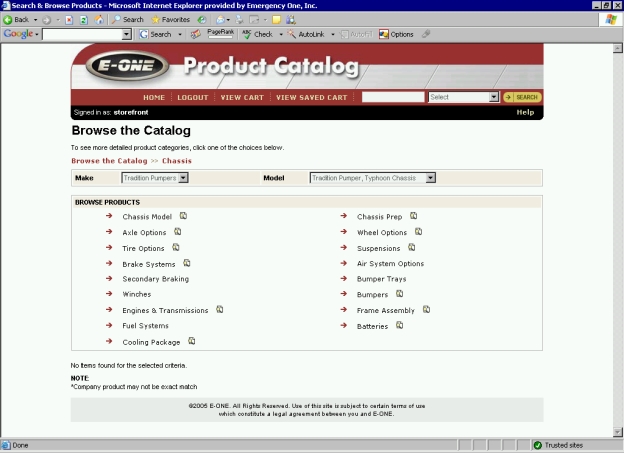Click the document icon next to Chassis Model
This screenshot has width=624, height=453.
point(183,216)
